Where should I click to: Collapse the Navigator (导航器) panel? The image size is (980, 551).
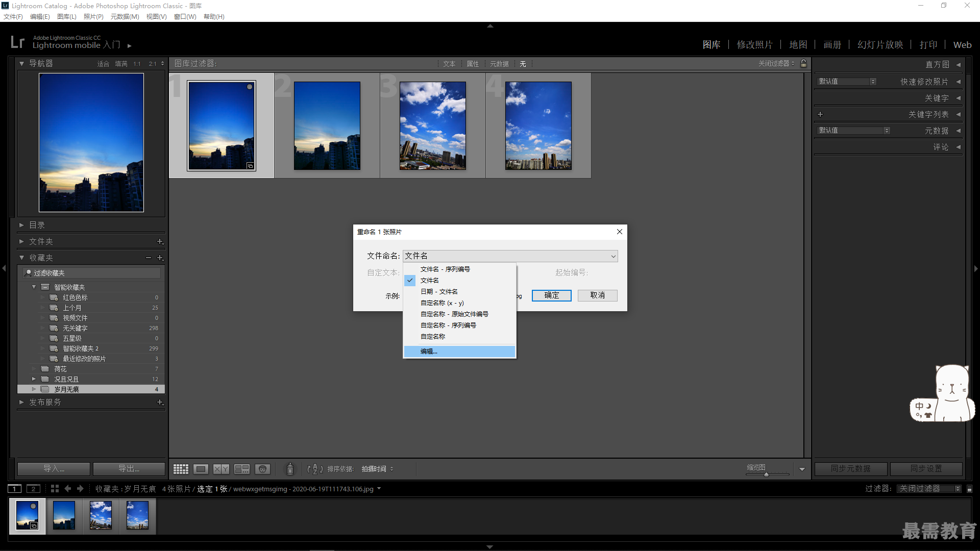[21, 64]
